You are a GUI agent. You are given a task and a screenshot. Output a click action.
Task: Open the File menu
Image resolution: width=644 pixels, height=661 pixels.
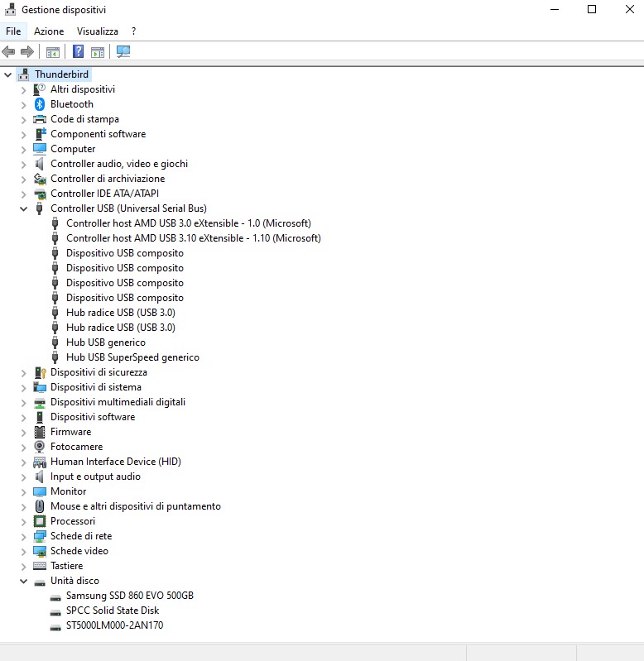(x=13, y=31)
